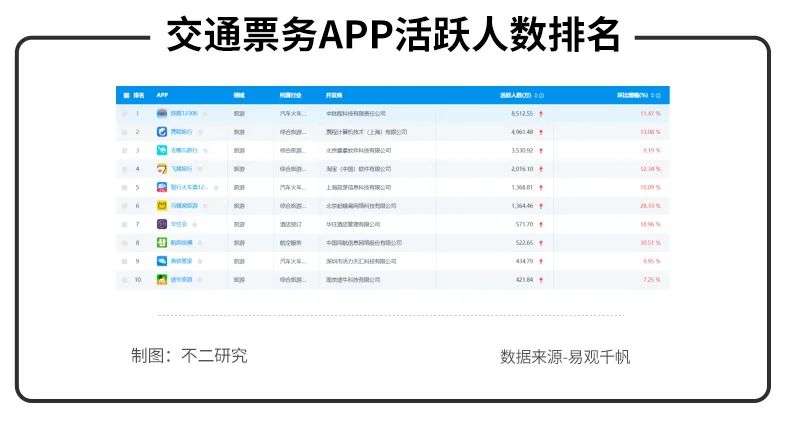Open the blue app icon in rank 9 row
This screenshot has width=786, height=422.
(162, 261)
